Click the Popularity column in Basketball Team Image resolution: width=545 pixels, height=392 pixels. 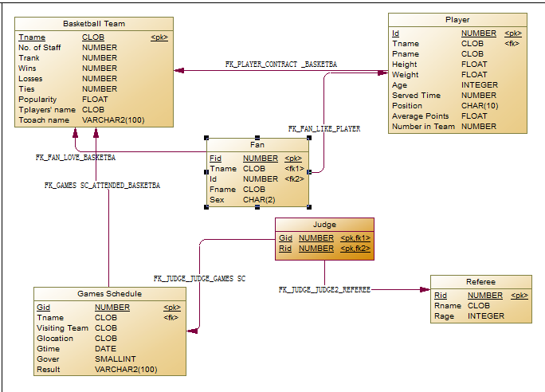coord(37,100)
